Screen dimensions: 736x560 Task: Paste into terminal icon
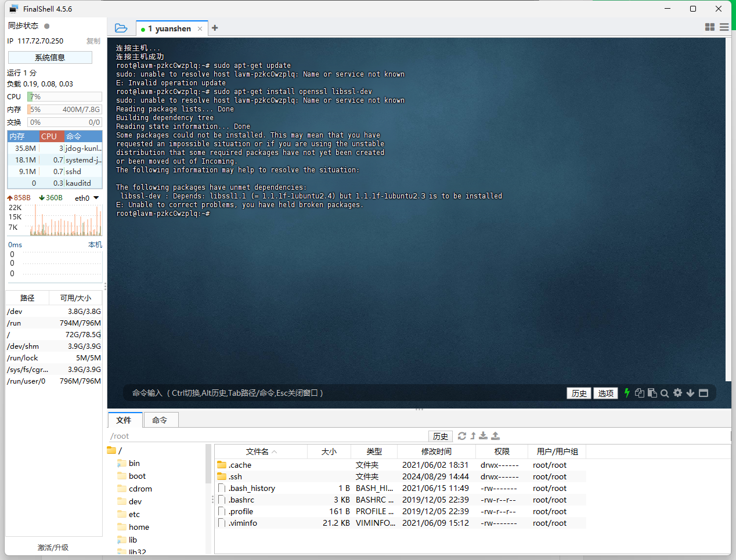[x=652, y=393]
